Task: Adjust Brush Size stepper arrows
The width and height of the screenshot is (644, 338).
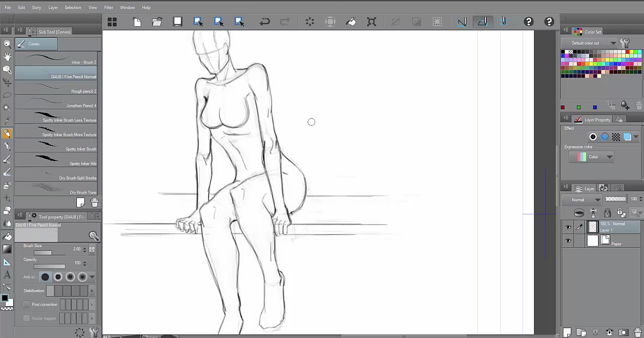Action: point(84,249)
